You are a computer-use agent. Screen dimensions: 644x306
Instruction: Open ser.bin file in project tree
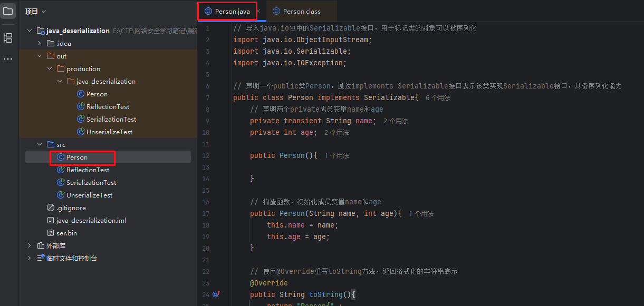pyautogui.click(x=66, y=233)
